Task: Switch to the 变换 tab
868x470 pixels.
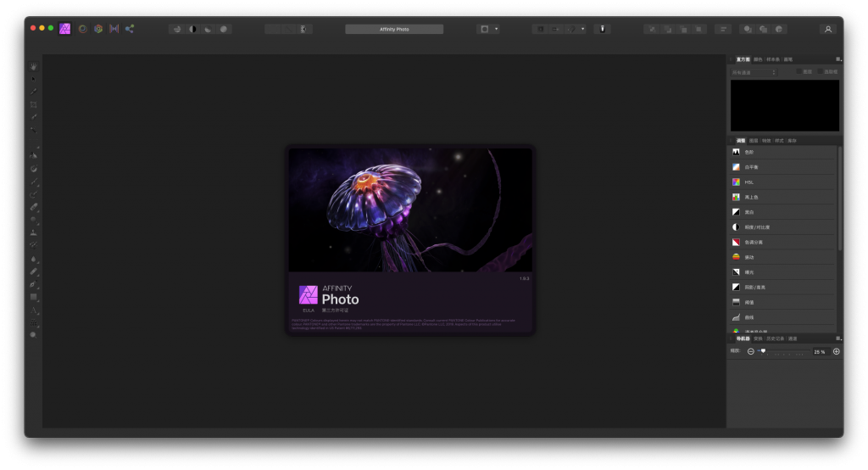Action: pos(758,339)
